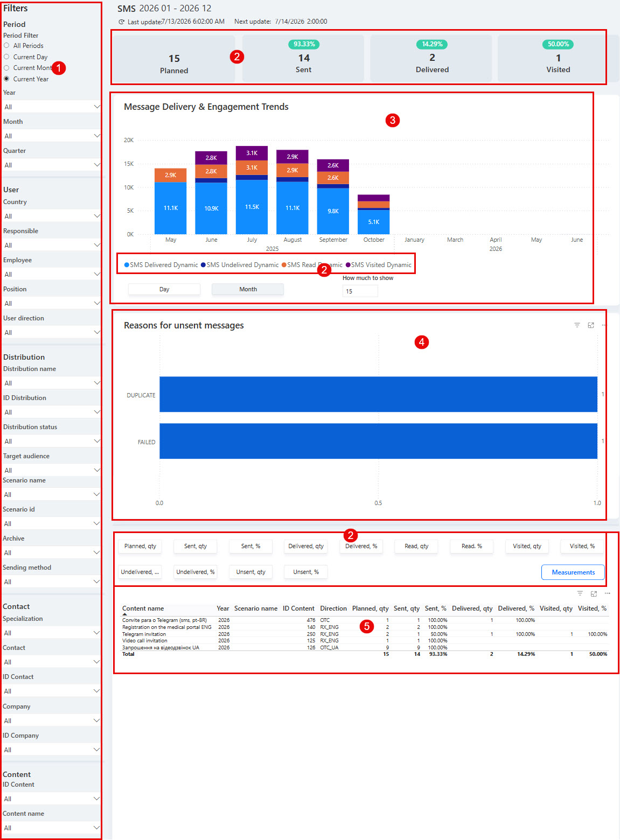Open more options for the content table
This screenshot has width=620, height=840.
point(608,593)
